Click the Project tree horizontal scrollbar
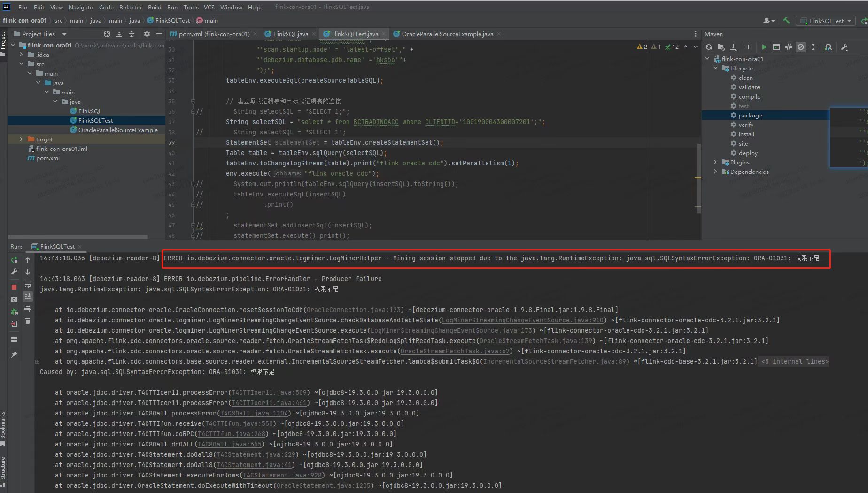The image size is (868, 493). click(x=78, y=237)
